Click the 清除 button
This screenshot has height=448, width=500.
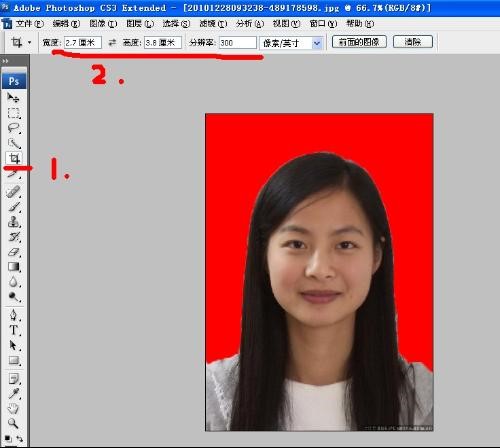click(413, 42)
